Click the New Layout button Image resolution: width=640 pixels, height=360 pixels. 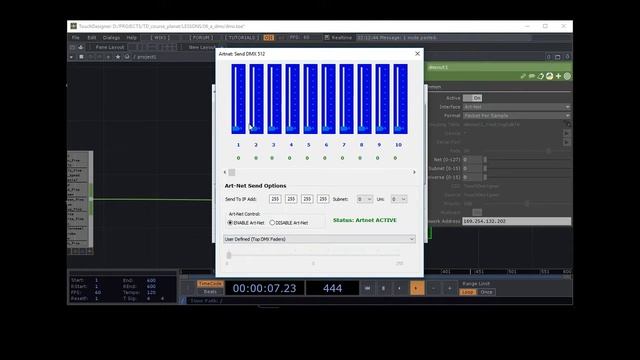[x=201, y=47]
